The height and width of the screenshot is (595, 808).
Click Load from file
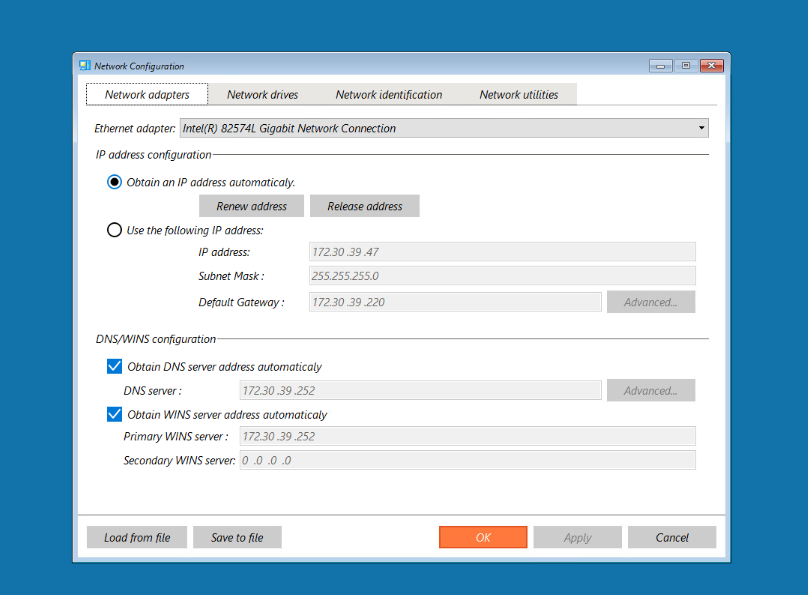(137, 537)
